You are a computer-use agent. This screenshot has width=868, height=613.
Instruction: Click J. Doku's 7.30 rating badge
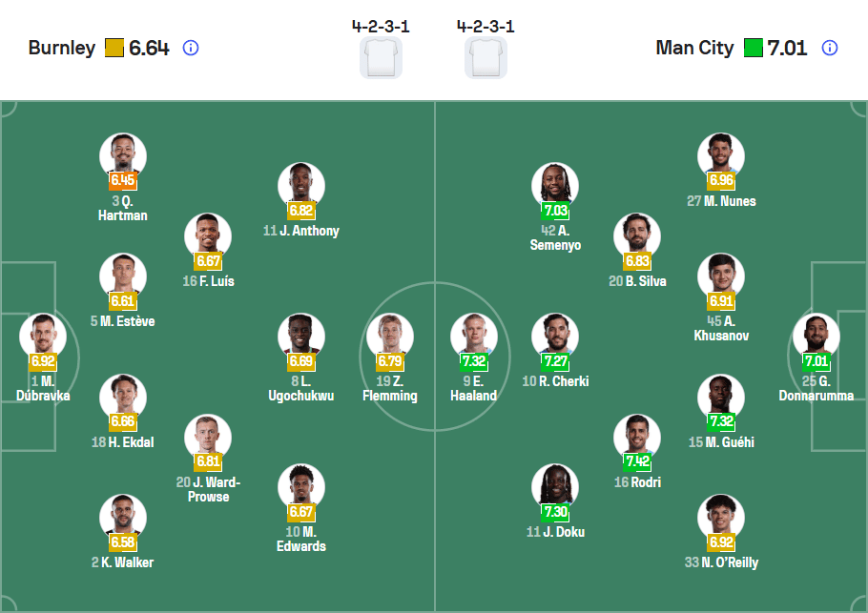click(x=555, y=512)
